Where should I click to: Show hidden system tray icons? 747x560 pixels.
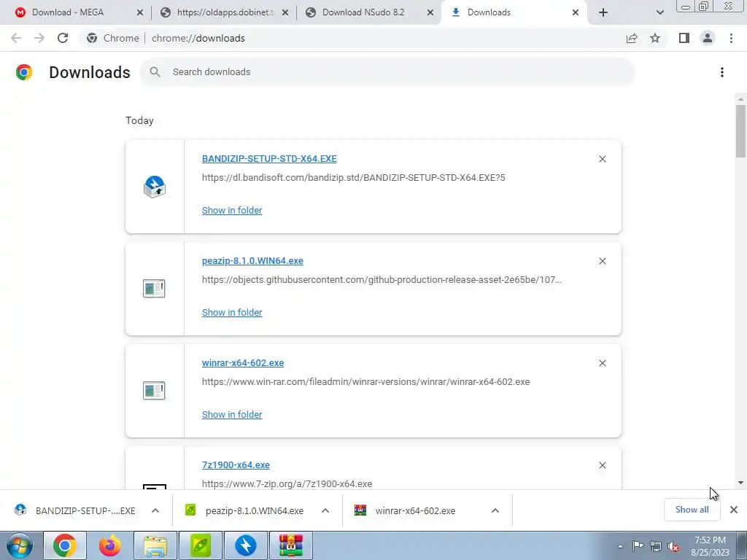[620, 546]
